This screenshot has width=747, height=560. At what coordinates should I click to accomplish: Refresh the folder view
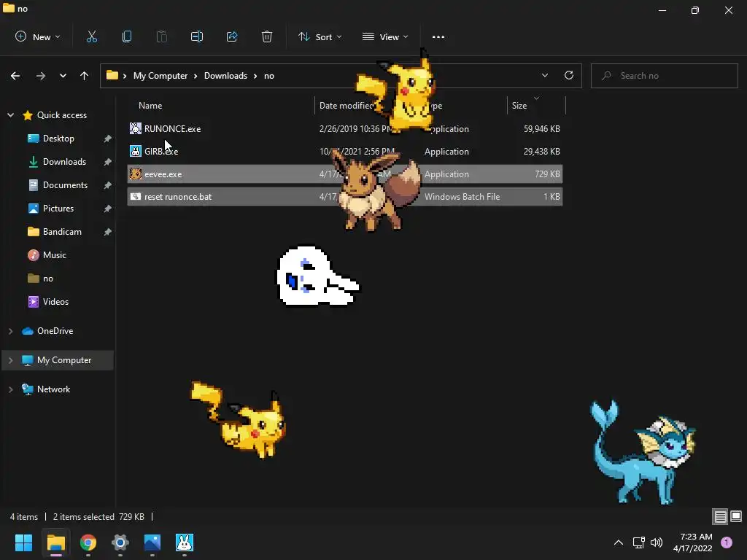pos(569,75)
